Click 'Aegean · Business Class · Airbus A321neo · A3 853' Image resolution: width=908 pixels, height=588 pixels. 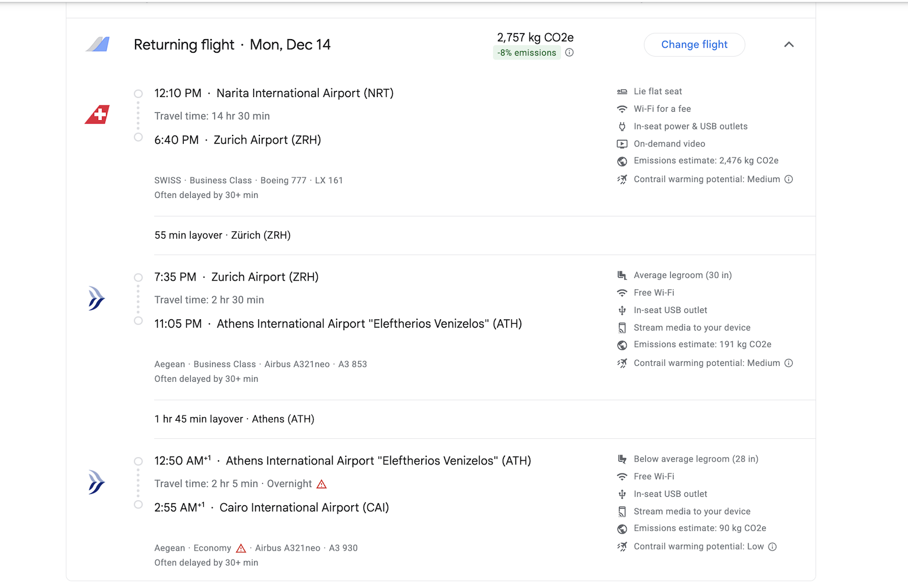pyautogui.click(x=260, y=364)
